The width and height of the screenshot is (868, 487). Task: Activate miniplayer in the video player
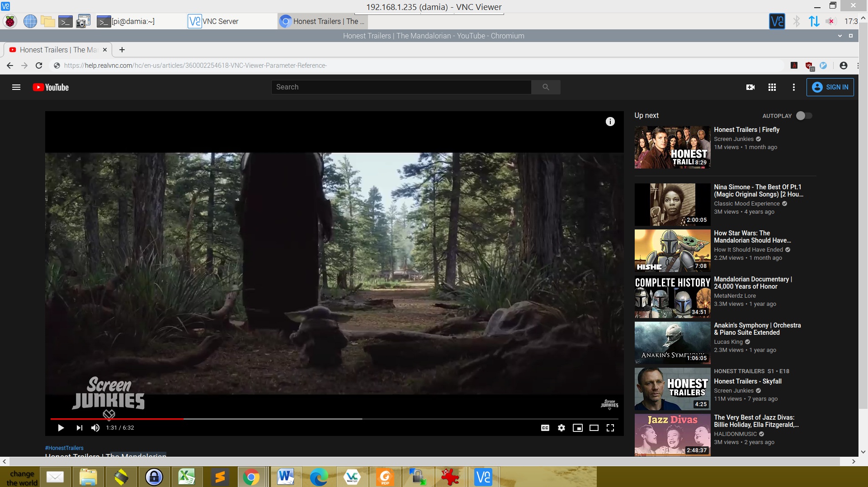578,428
